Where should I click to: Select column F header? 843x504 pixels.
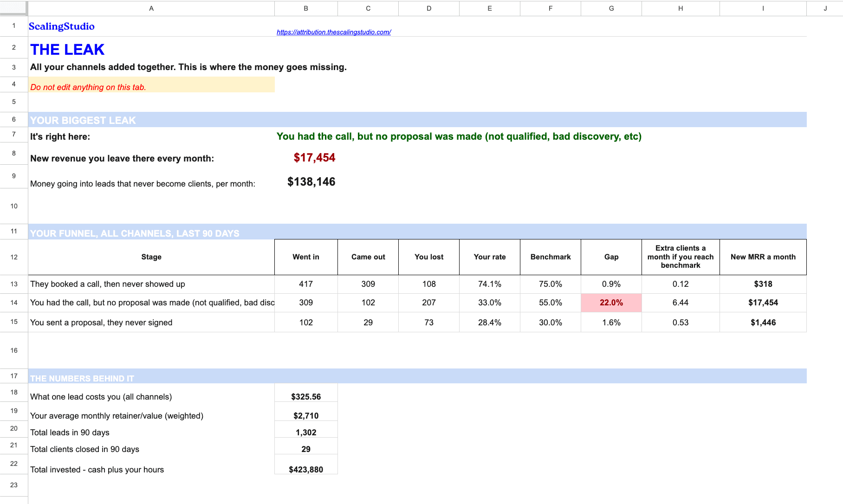[x=551, y=8]
